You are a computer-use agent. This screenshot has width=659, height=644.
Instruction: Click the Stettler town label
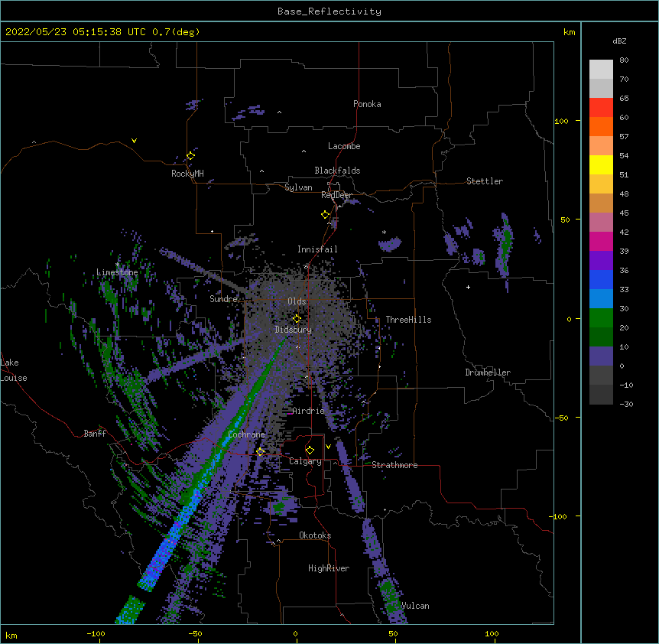(484, 181)
